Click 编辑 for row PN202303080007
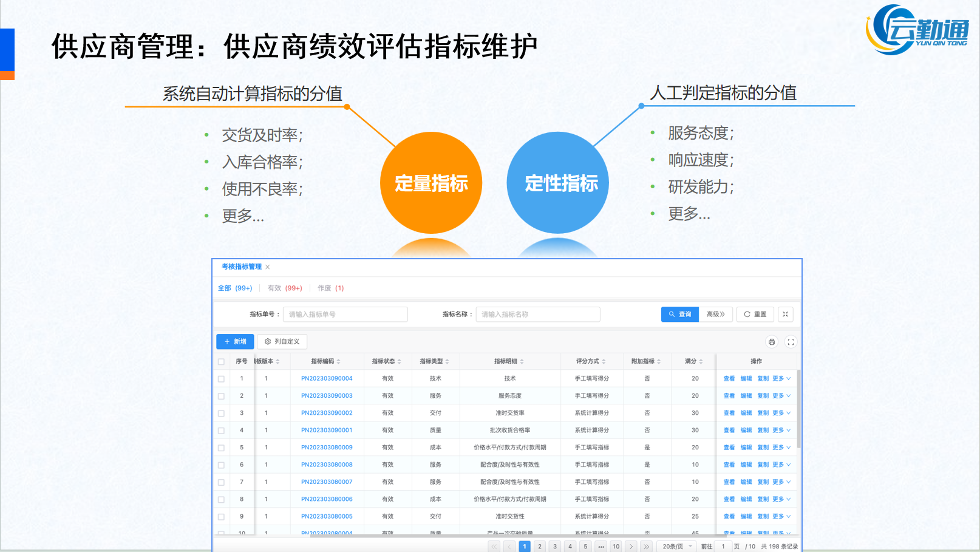The width and height of the screenshot is (980, 552). coord(746,482)
